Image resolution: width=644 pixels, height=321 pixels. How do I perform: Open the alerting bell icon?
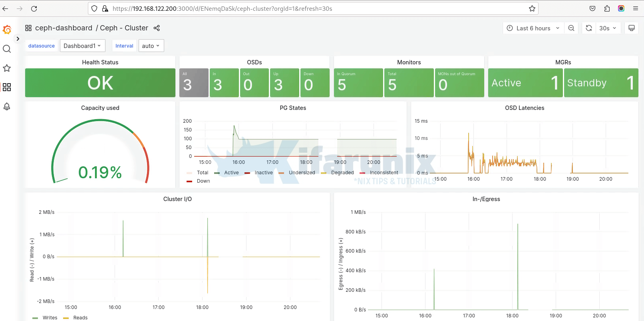[x=7, y=106]
